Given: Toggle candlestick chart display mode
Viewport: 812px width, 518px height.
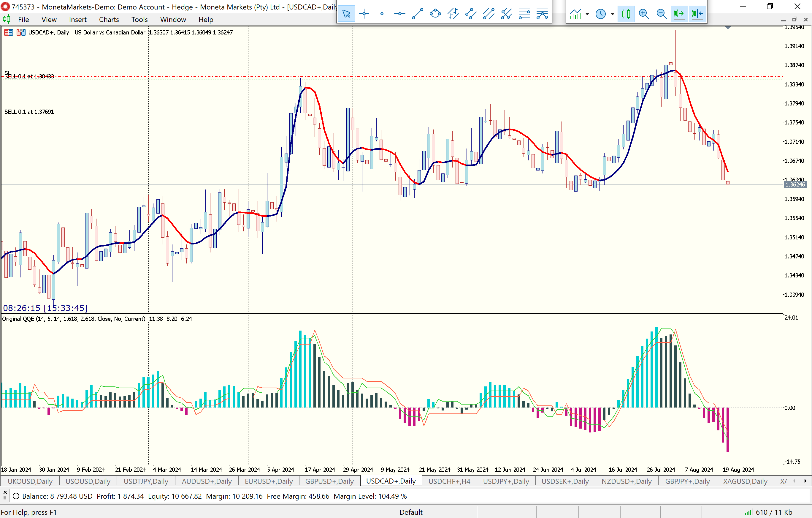Looking at the screenshot, I should pos(626,14).
